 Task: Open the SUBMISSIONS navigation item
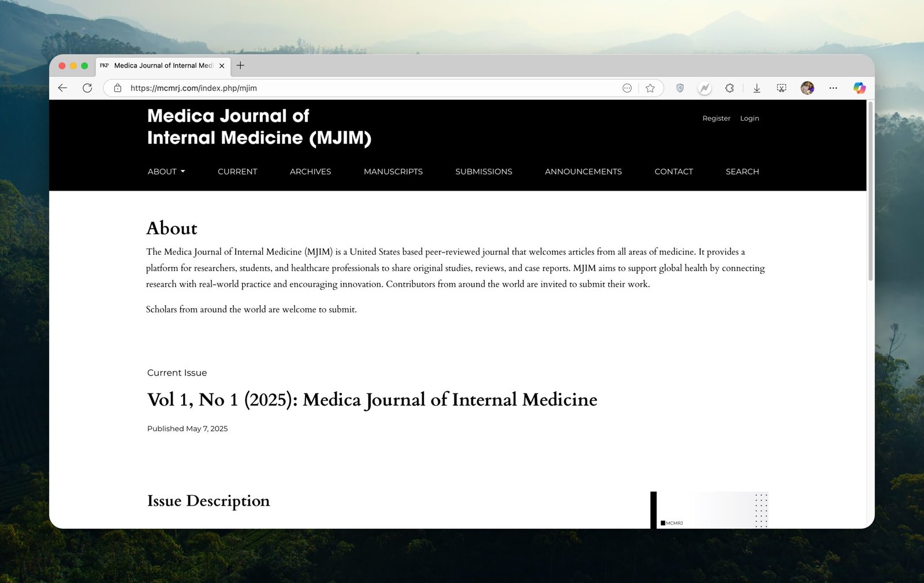[x=483, y=172]
